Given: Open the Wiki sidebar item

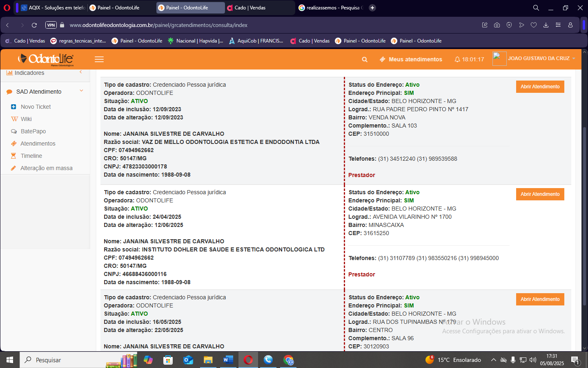Looking at the screenshot, I should click(26, 119).
